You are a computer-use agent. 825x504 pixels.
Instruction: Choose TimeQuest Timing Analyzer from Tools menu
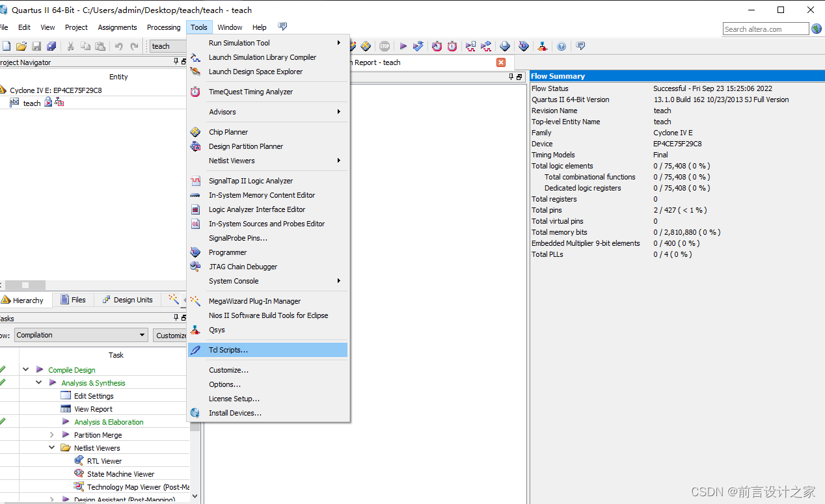268,92
